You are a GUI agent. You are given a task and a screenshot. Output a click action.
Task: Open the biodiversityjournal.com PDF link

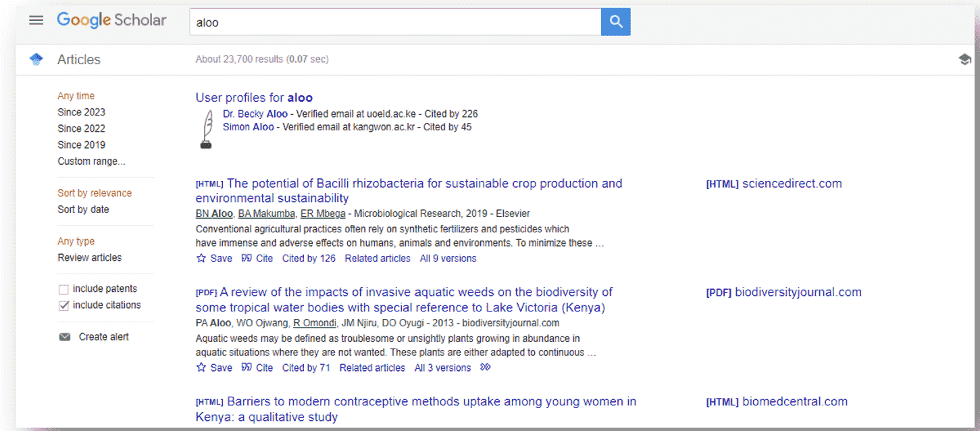point(783,292)
